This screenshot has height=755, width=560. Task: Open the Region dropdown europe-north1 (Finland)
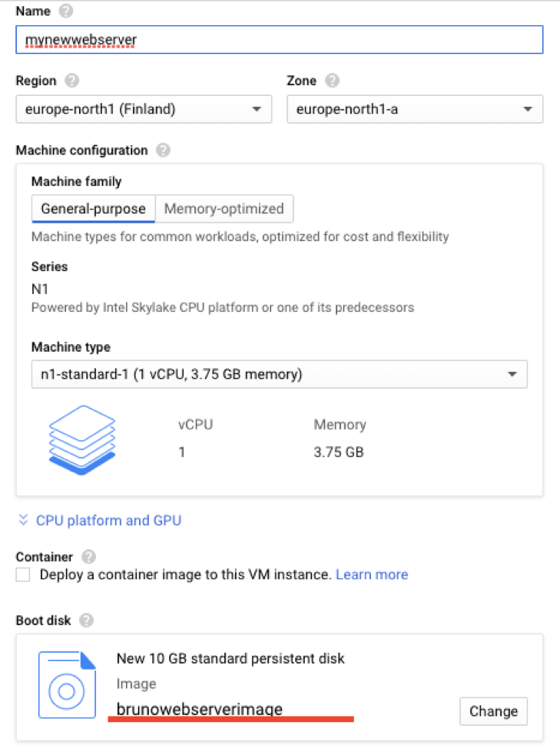pos(144,109)
